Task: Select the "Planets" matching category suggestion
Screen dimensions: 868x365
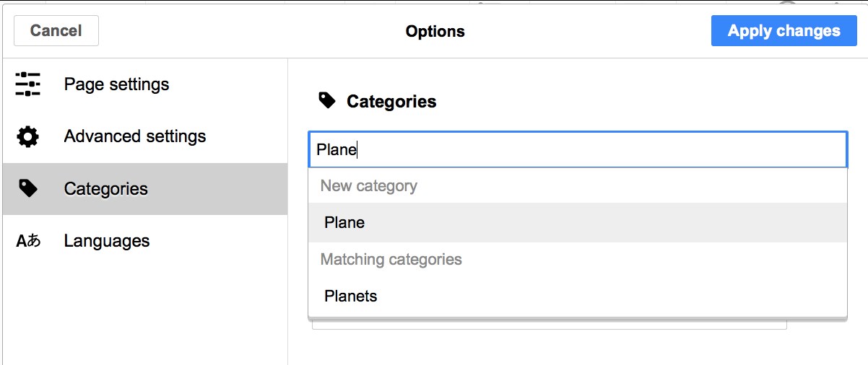Action: click(351, 296)
